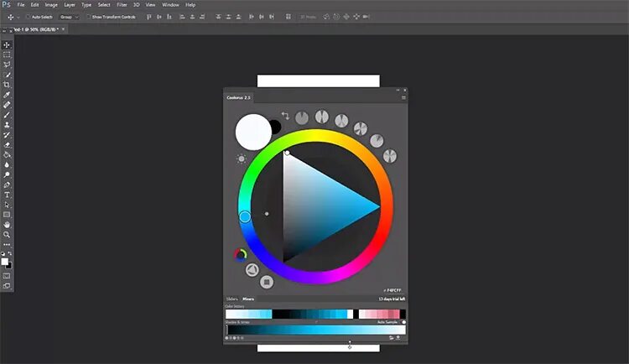Enable Show Transform Controls checkbox

pyautogui.click(x=89, y=17)
